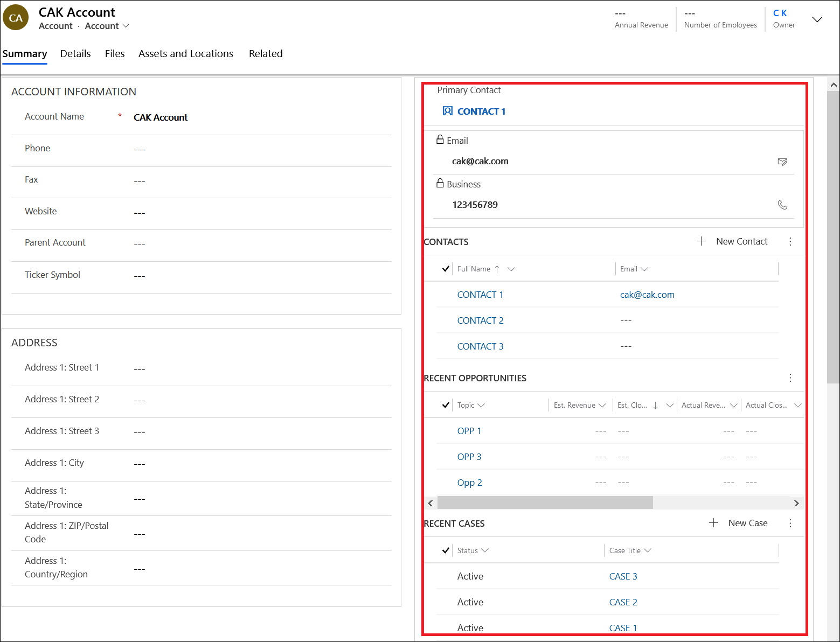Image resolution: width=840 pixels, height=642 pixels.
Task: Click the New Case button
Action: click(738, 523)
